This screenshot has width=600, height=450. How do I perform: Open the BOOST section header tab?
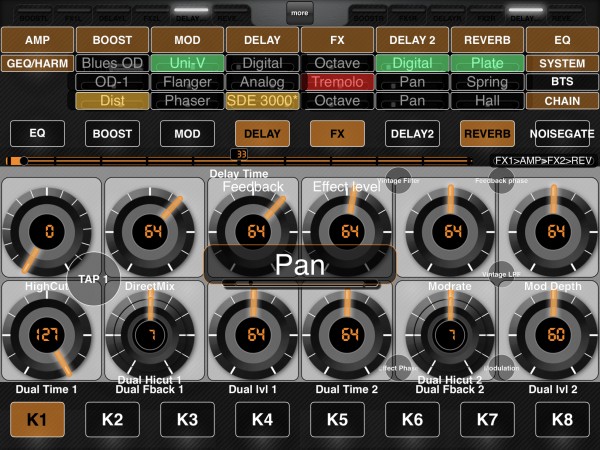[112, 40]
